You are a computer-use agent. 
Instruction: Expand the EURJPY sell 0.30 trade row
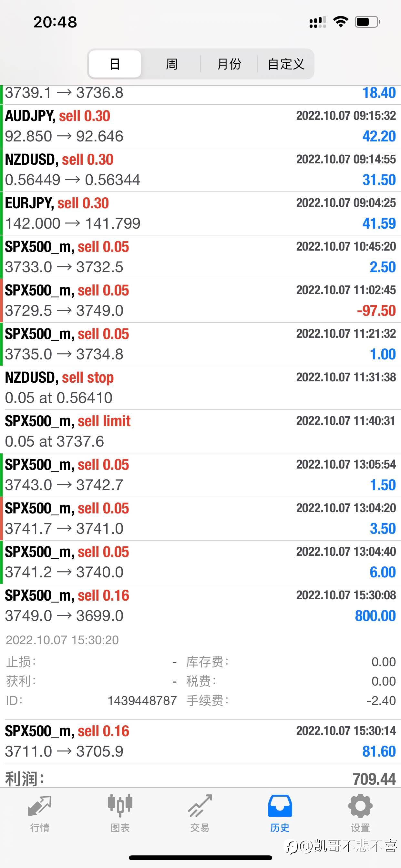[x=200, y=214]
